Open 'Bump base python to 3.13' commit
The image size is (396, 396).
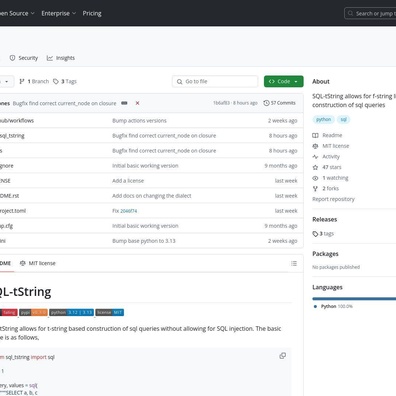click(x=144, y=241)
